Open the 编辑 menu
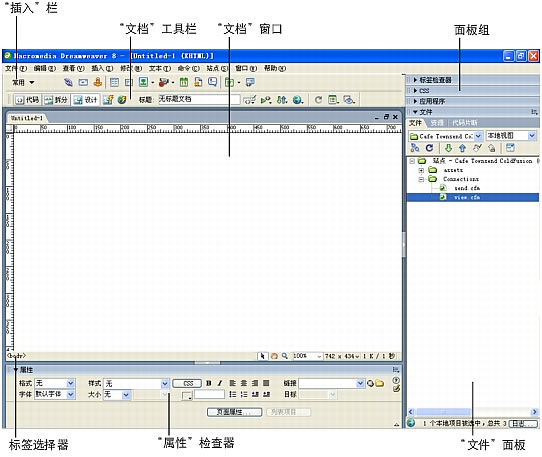This screenshot has height=457, width=542. 45,68
